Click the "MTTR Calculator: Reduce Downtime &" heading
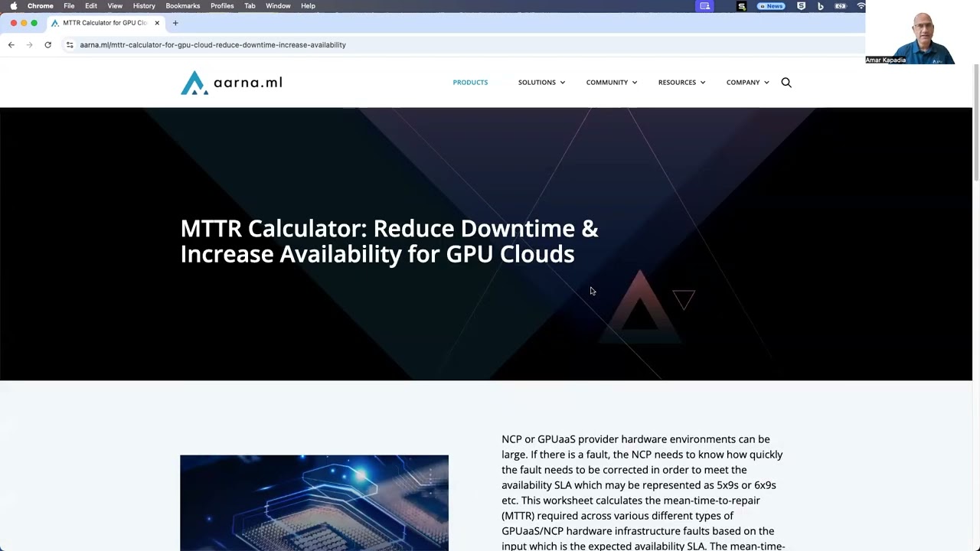980x551 pixels. pyautogui.click(x=389, y=228)
